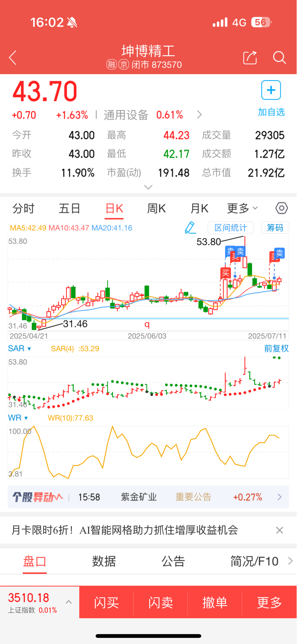Tap the 2025/06/03 date label

click(x=147, y=336)
